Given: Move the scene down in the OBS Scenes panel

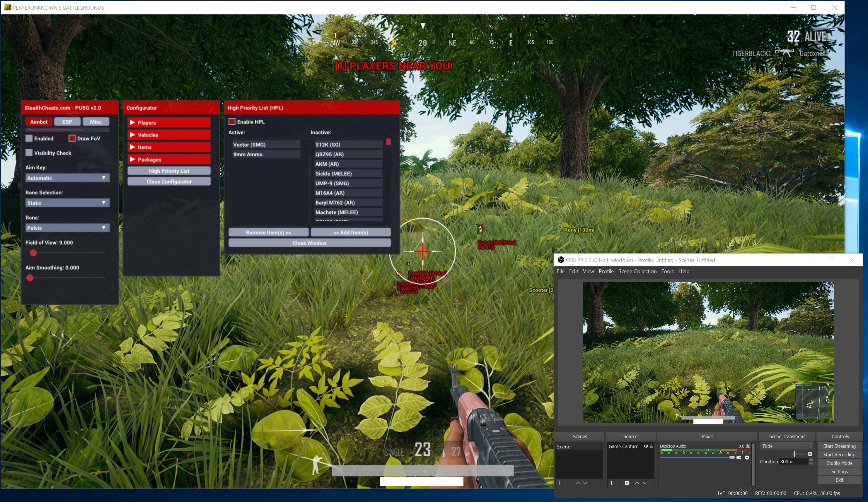Looking at the screenshot, I should (585, 483).
